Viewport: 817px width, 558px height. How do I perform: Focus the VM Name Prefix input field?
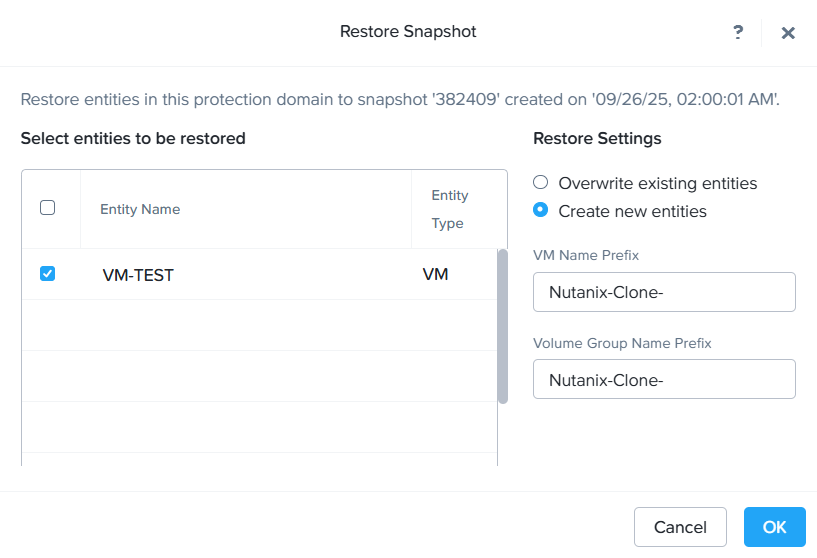[x=664, y=293]
